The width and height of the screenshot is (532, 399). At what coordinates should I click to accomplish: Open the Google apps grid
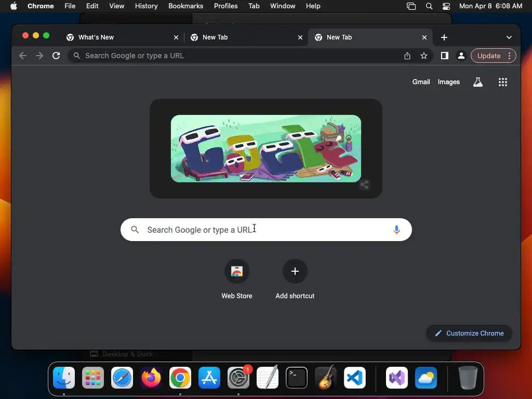tap(503, 82)
